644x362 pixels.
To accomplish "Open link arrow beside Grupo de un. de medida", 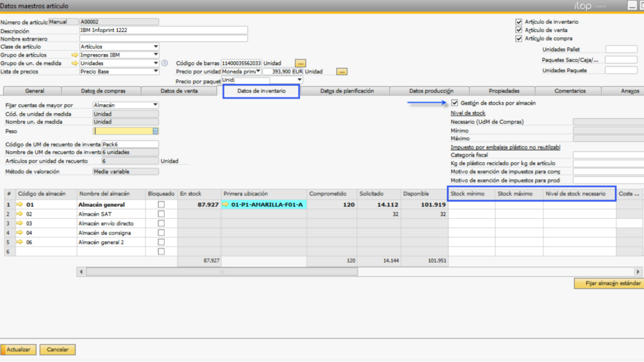I will 74,63.
